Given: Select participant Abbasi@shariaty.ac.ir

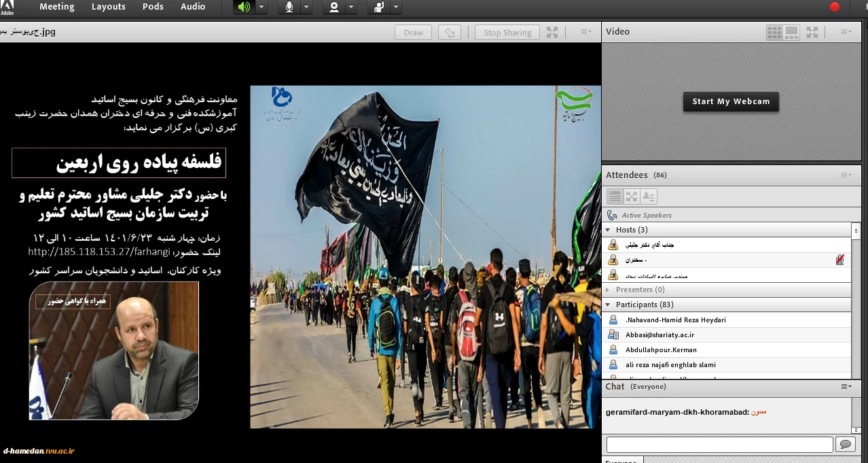Looking at the screenshot, I should coord(727,335).
